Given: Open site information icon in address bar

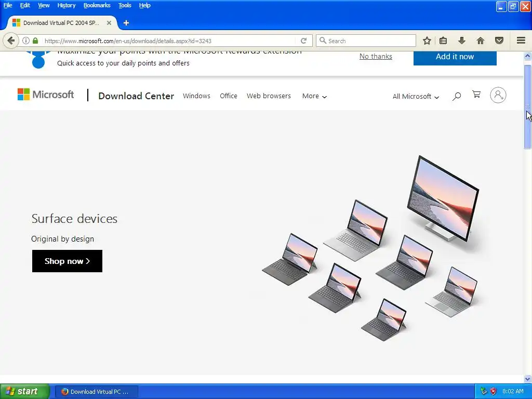Looking at the screenshot, I should [x=26, y=41].
